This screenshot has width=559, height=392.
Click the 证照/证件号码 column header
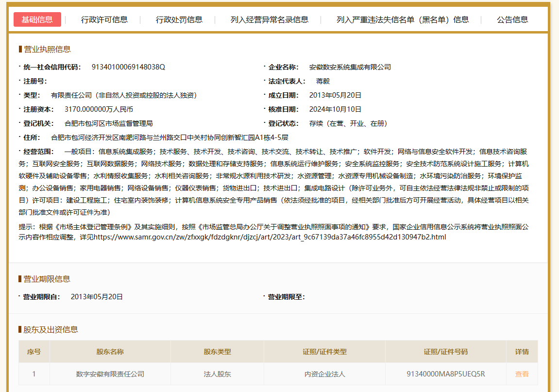pos(446,352)
